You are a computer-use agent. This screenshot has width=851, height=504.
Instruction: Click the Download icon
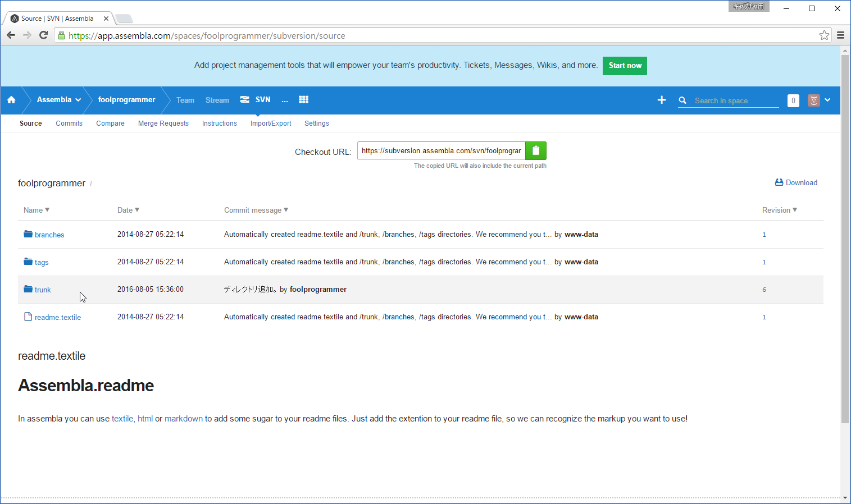coord(779,182)
